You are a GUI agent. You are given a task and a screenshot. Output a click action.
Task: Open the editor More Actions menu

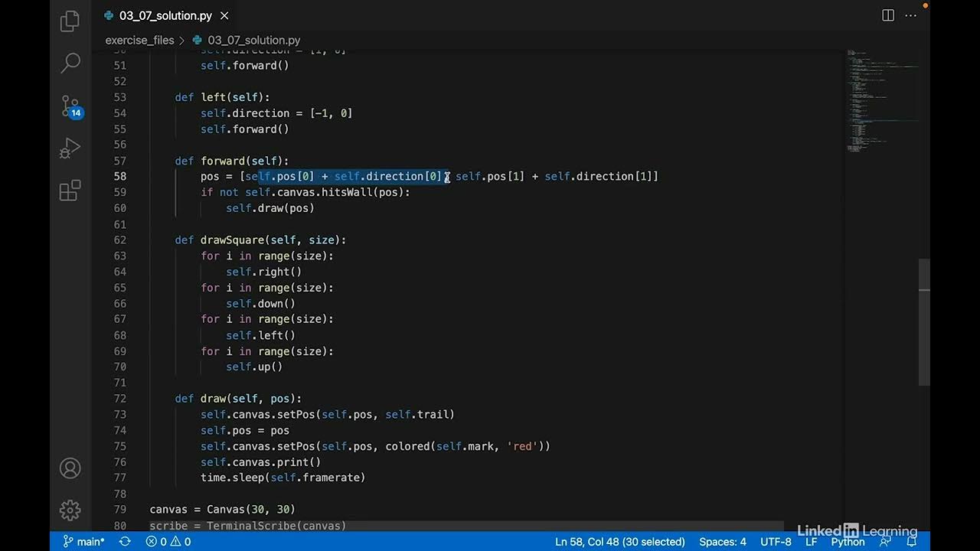click(911, 15)
